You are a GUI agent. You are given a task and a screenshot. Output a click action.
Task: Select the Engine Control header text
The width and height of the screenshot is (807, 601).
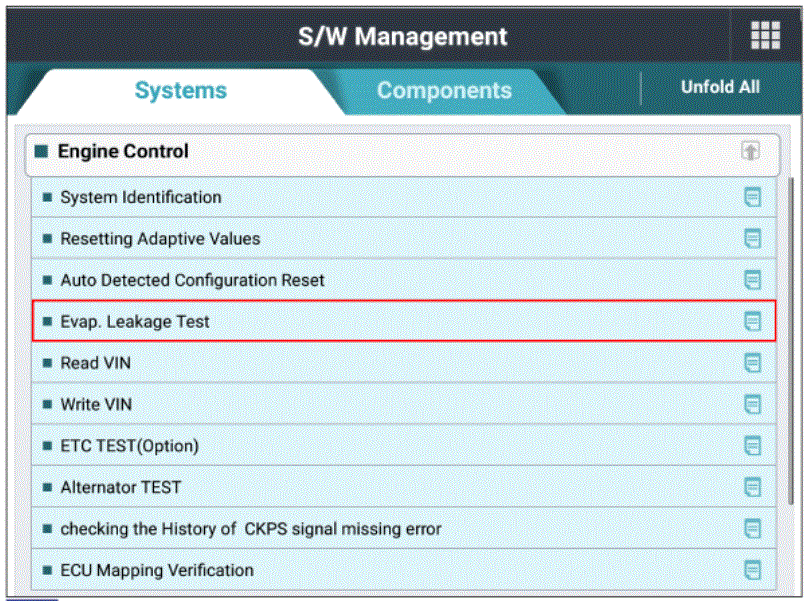123,151
